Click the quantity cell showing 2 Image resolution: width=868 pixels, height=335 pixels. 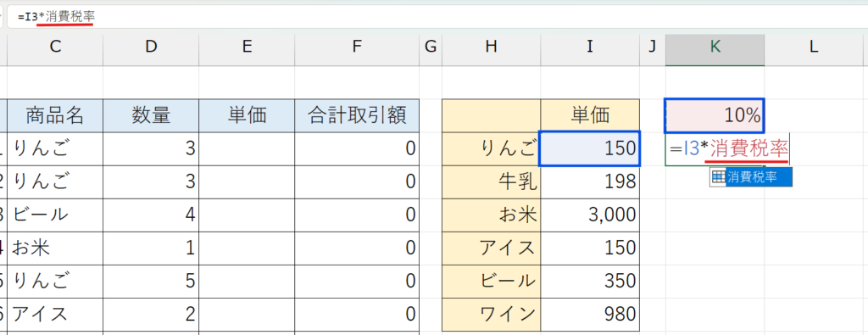click(x=151, y=315)
